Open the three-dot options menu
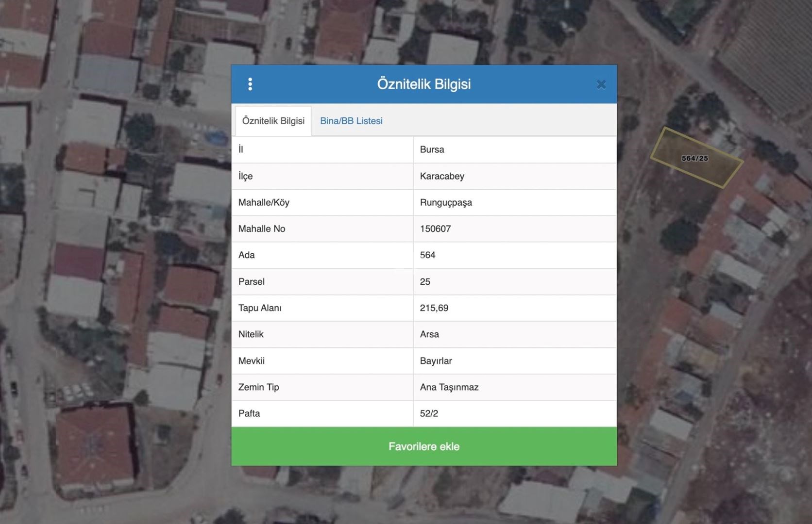The image size is (812, 524). click(250, 84)
